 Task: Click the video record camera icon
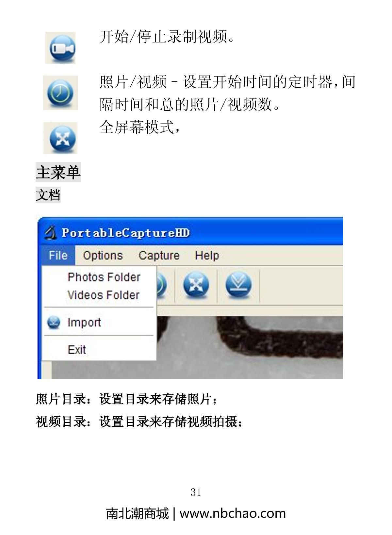(x=61, y=48)
